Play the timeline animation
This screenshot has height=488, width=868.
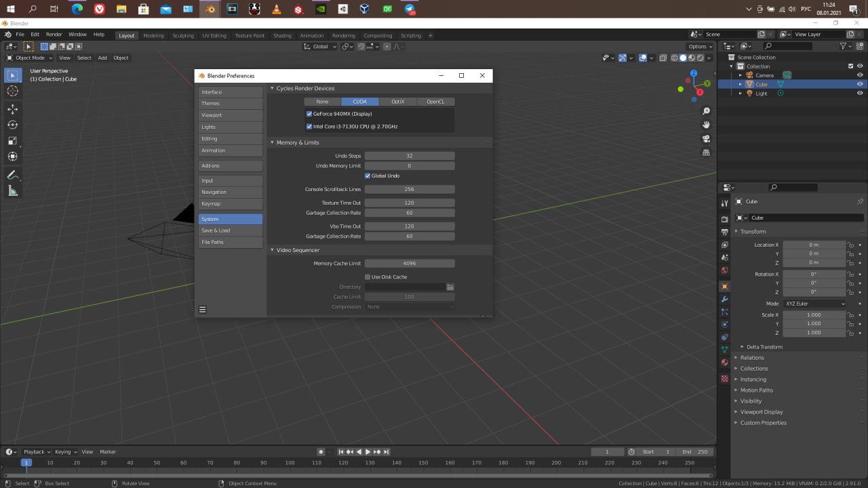click(x=368, y=451)
